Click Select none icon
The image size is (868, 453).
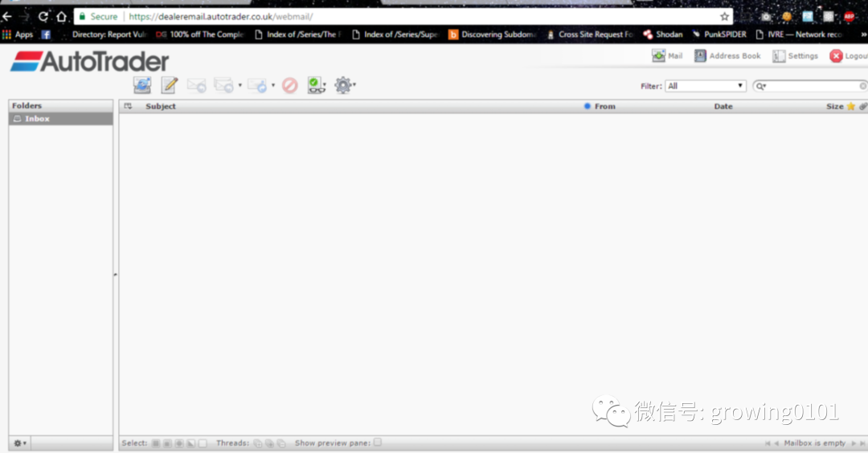pos(203,443)
